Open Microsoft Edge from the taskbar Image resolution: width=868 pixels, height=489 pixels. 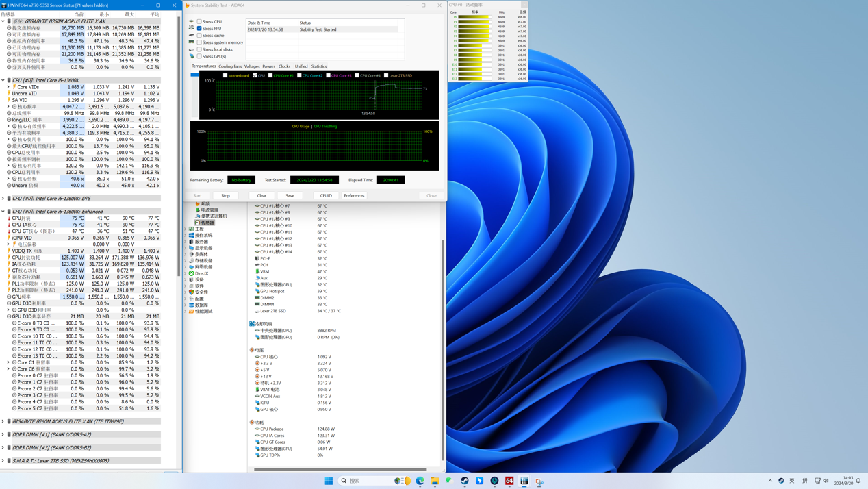(420, 481)
